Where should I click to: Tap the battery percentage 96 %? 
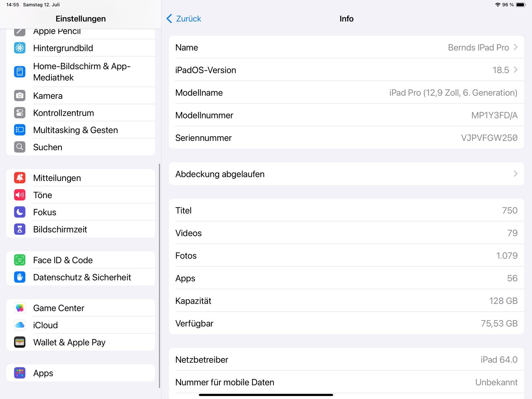pos(508,5)
